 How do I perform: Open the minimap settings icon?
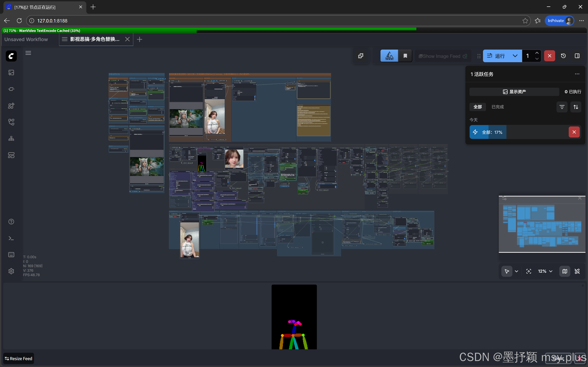pos(504,198)
